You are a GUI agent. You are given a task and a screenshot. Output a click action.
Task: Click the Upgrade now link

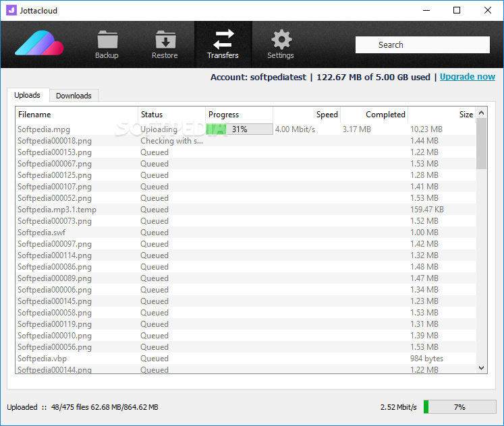pyautogui.click(x=468, y=77)
